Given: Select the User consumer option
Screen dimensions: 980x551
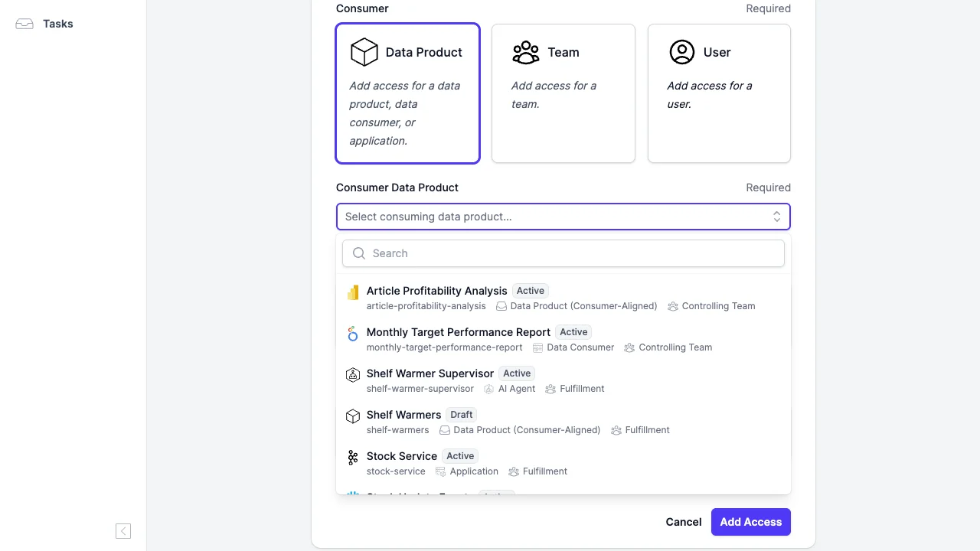Looking at the screenshot, I should (x=719, y=93).
